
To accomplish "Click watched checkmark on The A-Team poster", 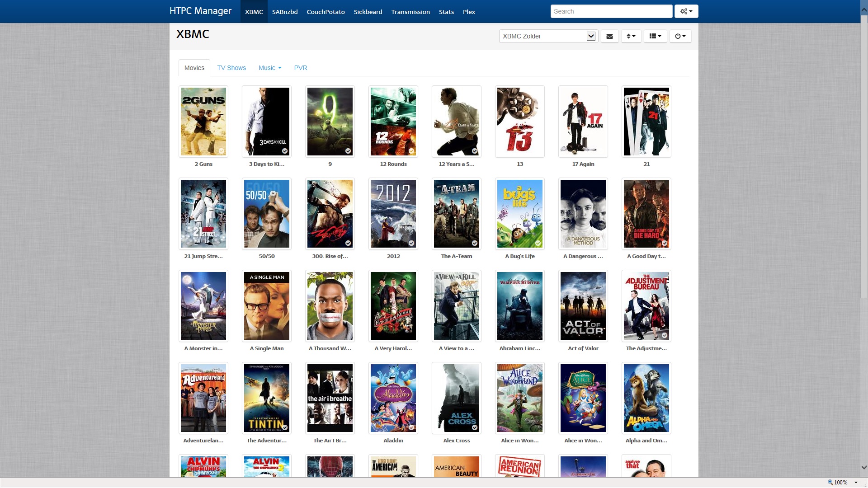I will pos(475,243).
